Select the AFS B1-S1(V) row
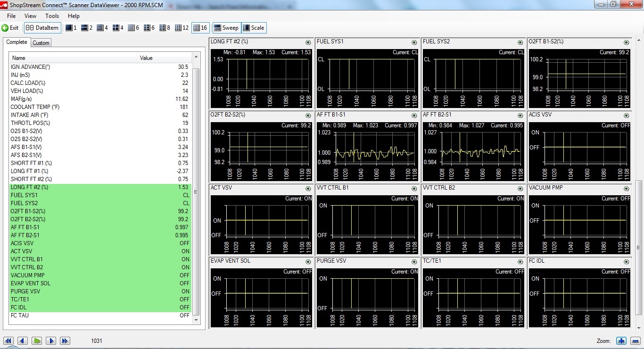This screenshot has width=644, height=349. (100, 147)
